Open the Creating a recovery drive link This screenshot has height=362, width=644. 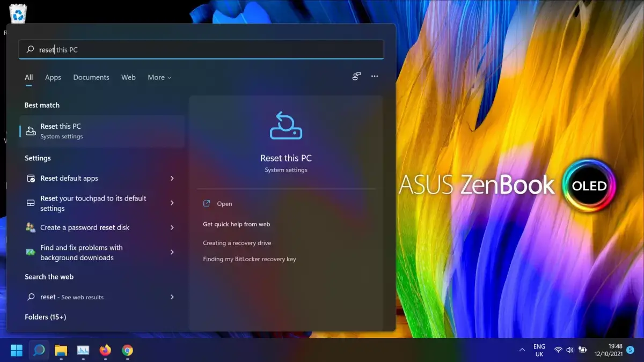click(x=237, y=243)
